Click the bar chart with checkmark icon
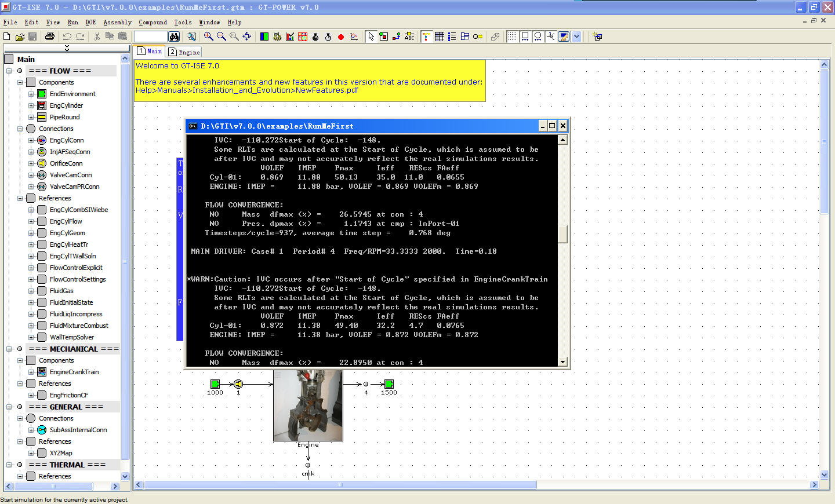The height and width of the screenshot is (504, 835). tap(290, 36)
